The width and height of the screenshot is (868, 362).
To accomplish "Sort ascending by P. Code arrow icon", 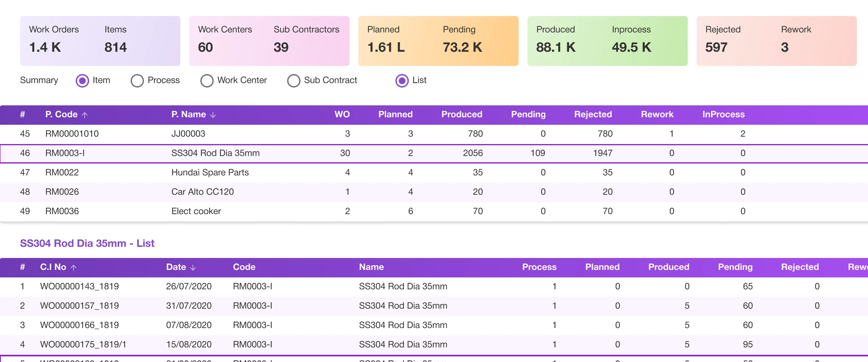I will click(x=85, y=115).
